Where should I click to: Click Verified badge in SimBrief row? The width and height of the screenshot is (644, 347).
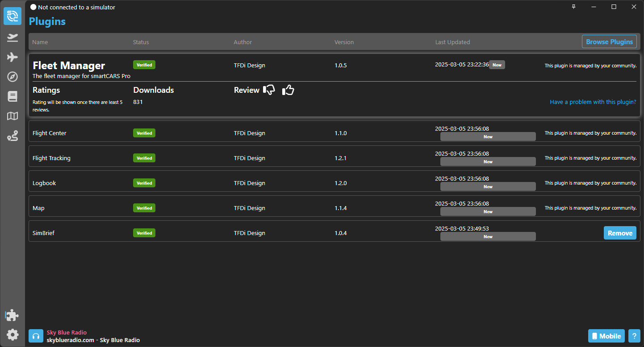click(144, 233)
